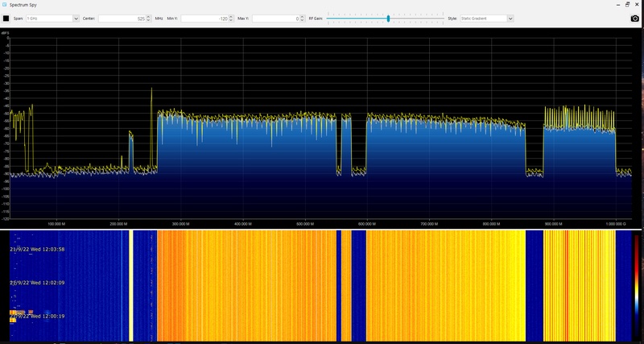Viewport: 644px width, 344px height.
Task: Click the Center frequency stepper arrows
Action: [x=150, y=19]
